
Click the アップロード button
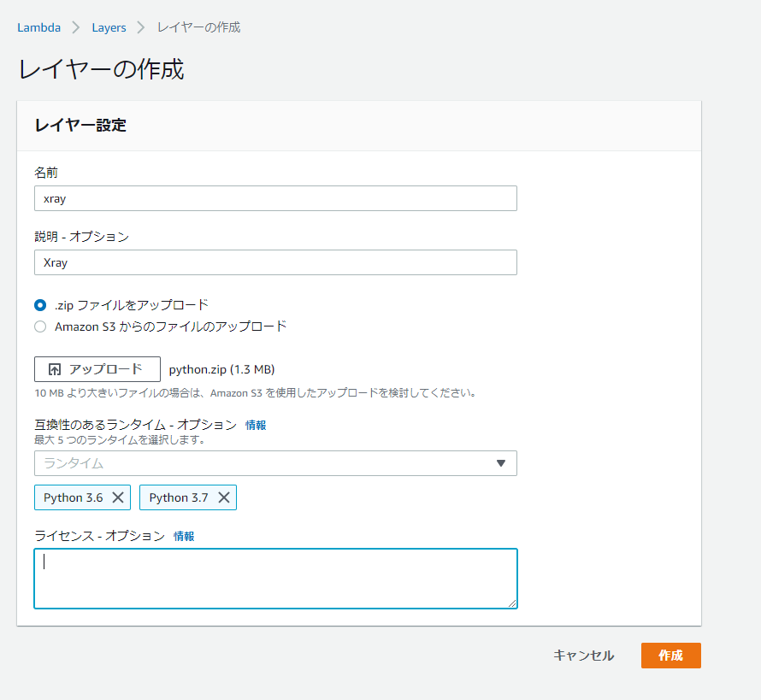point(97,369)
